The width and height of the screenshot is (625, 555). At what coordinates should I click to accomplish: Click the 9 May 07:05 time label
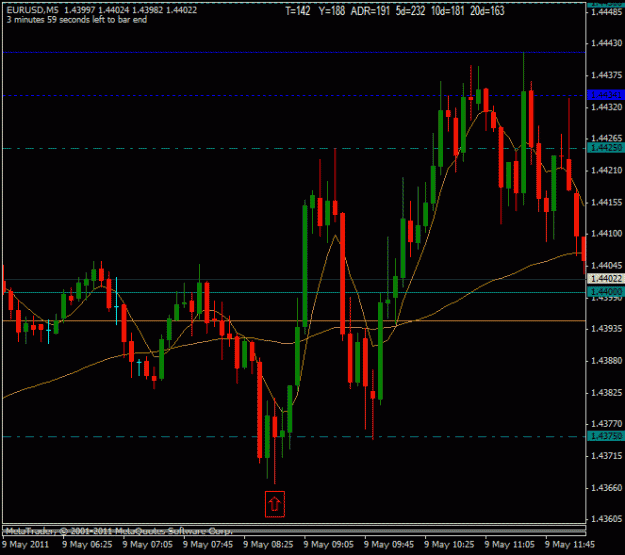click(x=147, y=544)
